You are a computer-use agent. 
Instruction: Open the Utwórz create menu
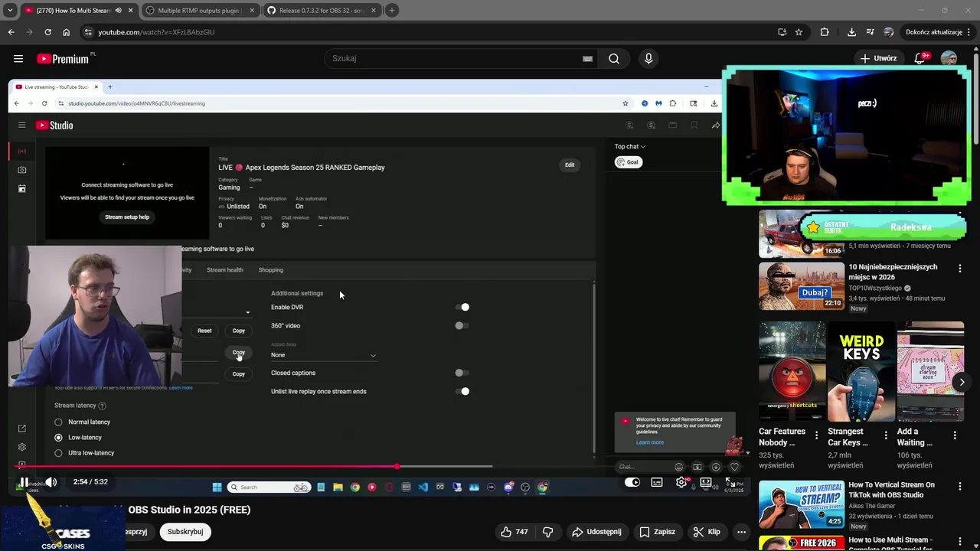point(878,58)
